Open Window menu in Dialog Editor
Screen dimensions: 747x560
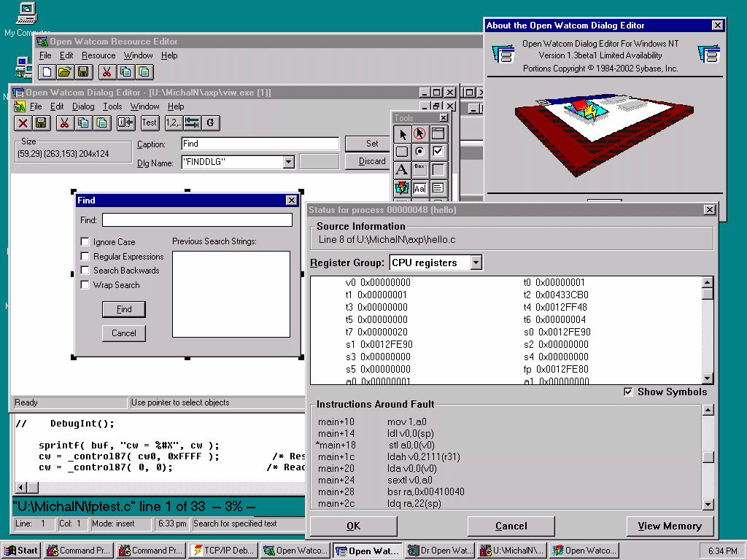coord(145,106)
